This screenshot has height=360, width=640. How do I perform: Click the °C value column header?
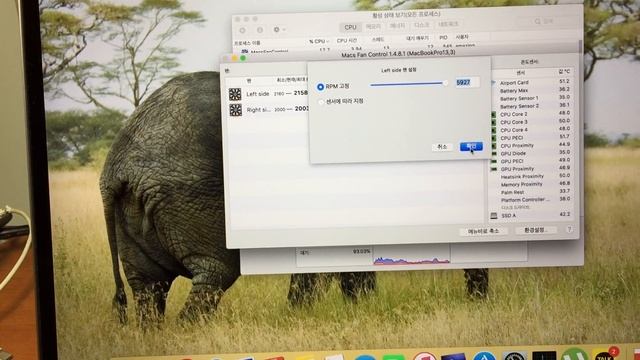tap(564, 72)
